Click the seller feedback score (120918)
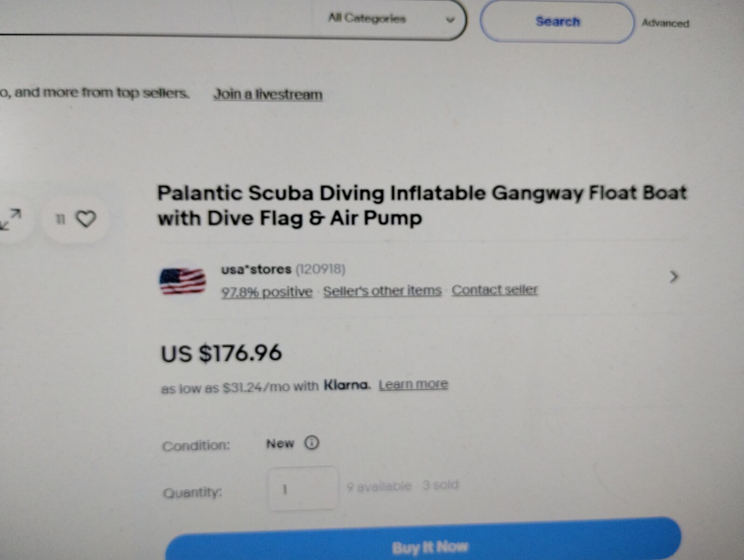 coord(321,269)
